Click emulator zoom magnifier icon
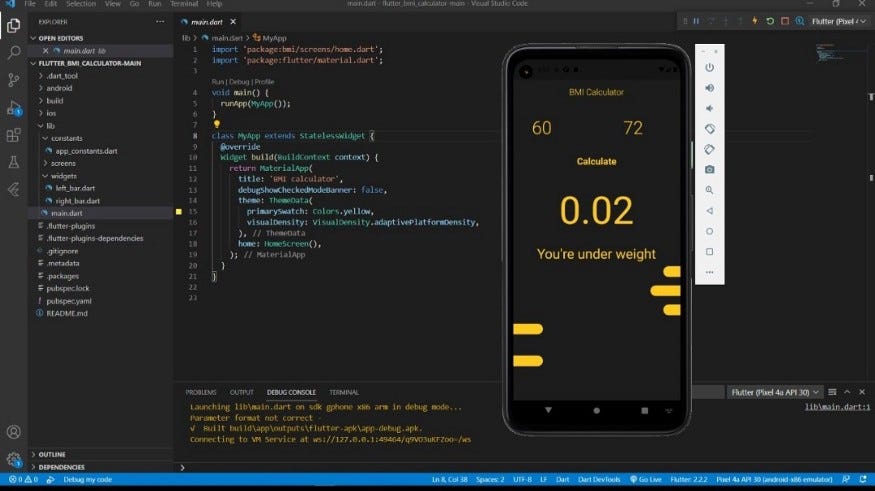875x491 pixels. point(709,190)
